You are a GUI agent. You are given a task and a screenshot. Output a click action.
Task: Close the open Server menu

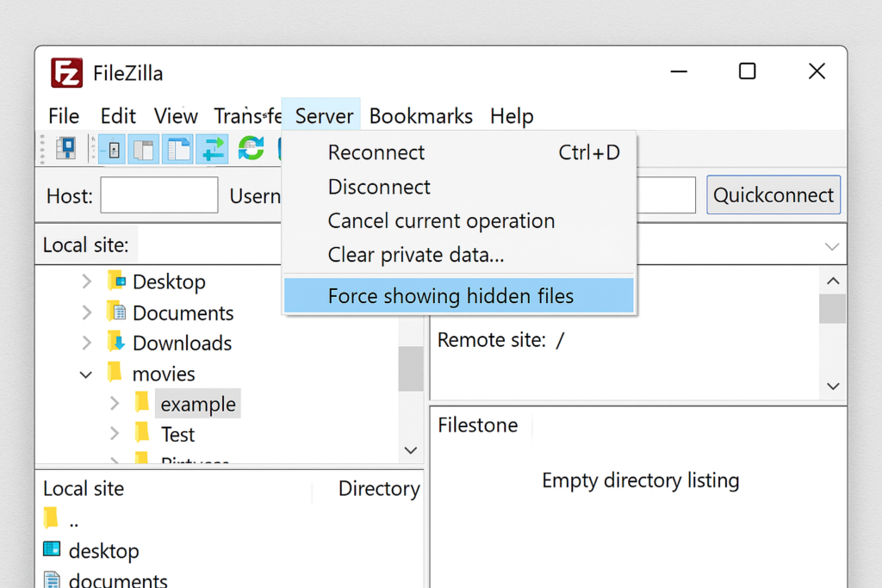click(x=324, y=116)
